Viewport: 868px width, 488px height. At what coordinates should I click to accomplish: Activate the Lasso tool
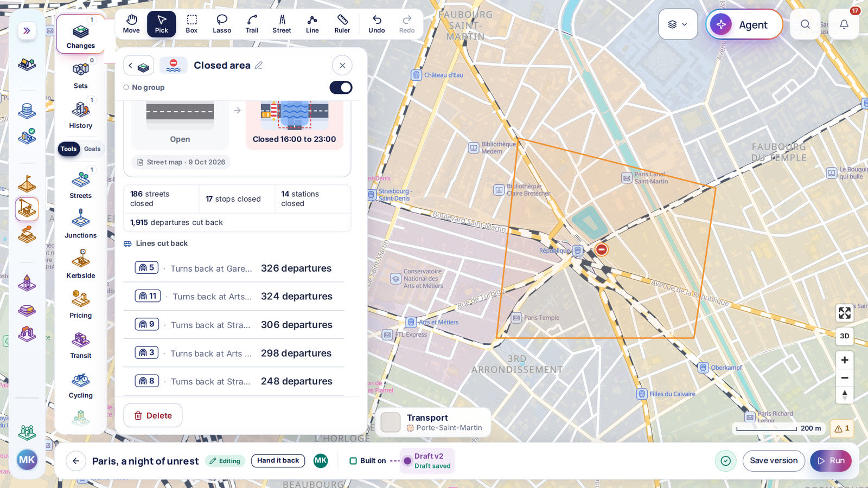tap(222, 24)
